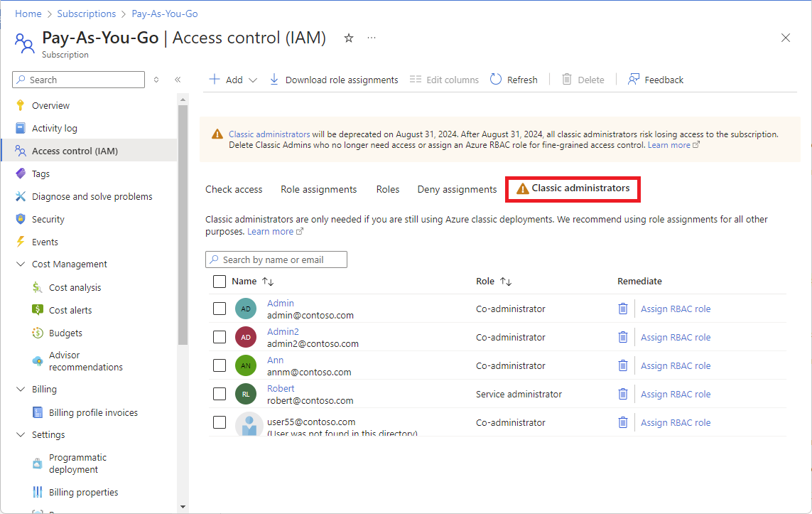Click the Cost alerts icon
The image size is (812, 514).
click(37, 310)
